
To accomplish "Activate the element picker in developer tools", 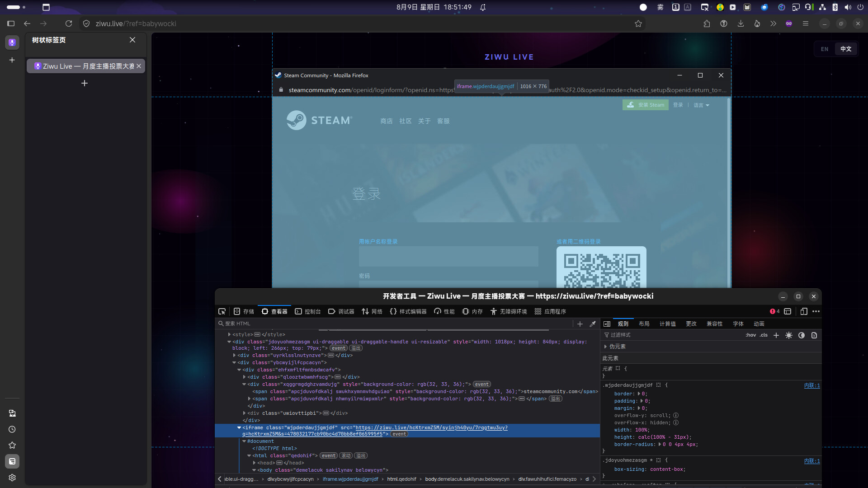I will click(222, 311).
